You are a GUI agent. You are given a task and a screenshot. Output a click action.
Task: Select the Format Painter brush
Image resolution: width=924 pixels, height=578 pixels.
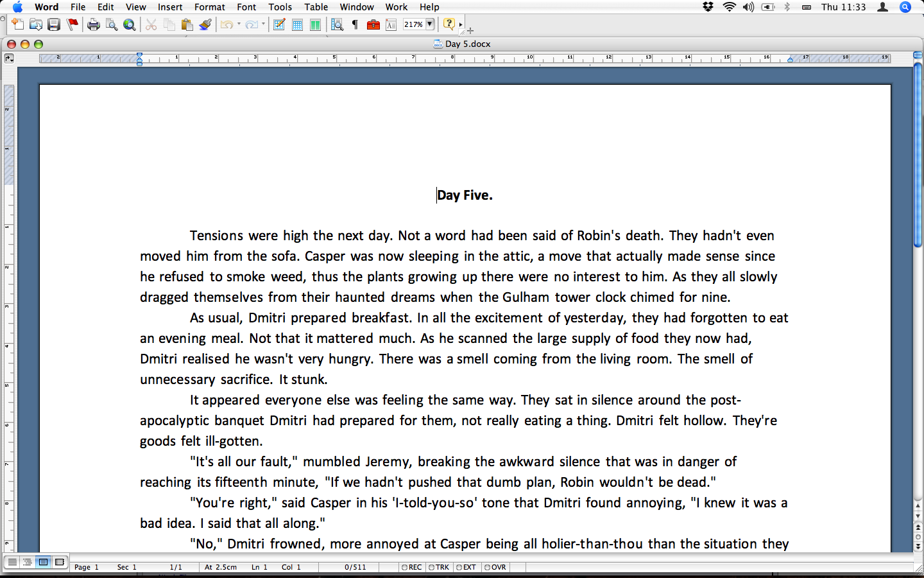click(205, 24)
